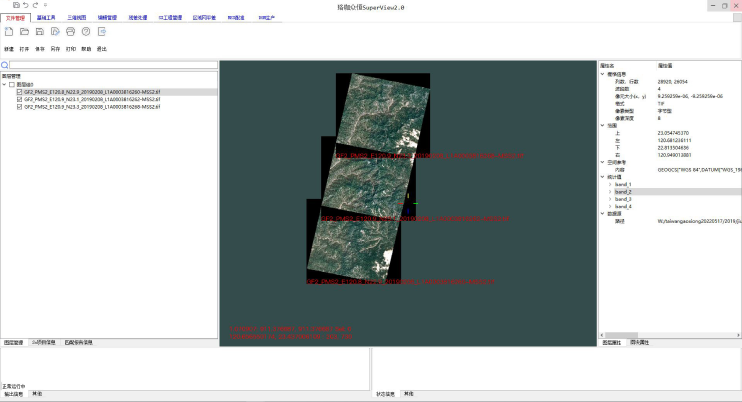This screenshot has height=402, width=742.
Task: Click the Open (打开) folder icon
Action: 24,32
